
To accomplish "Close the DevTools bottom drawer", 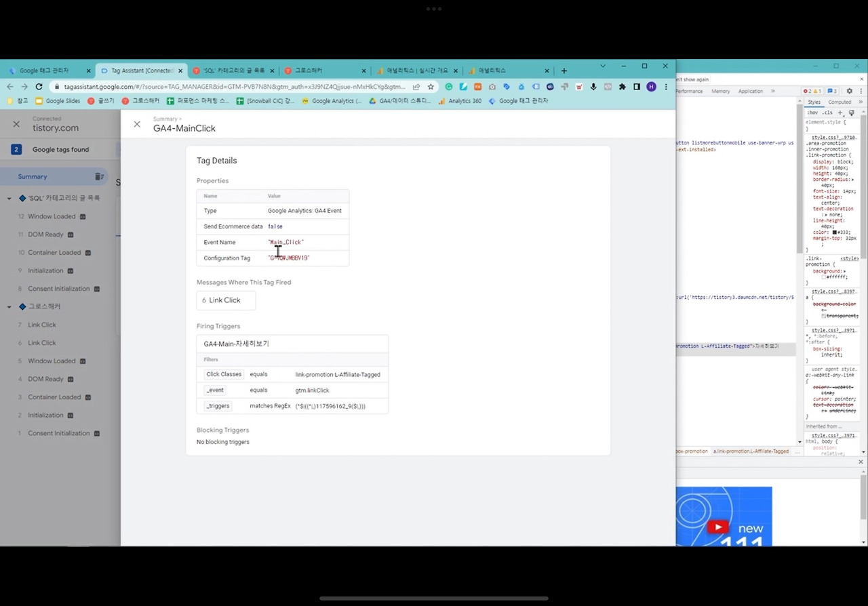I will 861,462.
